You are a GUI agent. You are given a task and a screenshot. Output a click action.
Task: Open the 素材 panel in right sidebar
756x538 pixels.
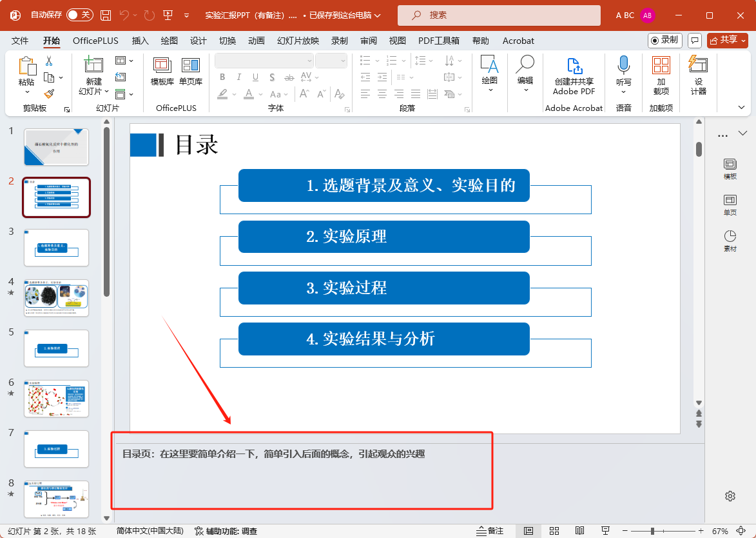pyautogui.click(x=730, y=241)
